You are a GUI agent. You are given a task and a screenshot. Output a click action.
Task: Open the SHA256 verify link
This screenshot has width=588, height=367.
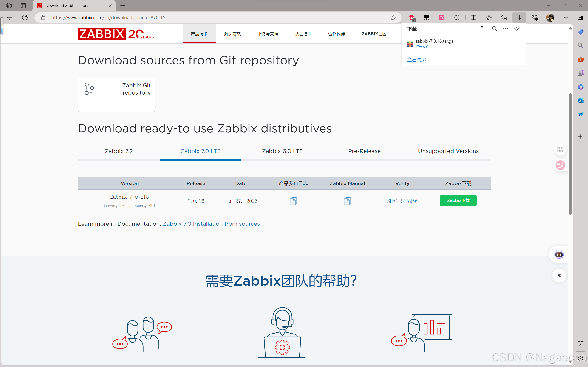(409, 201)
